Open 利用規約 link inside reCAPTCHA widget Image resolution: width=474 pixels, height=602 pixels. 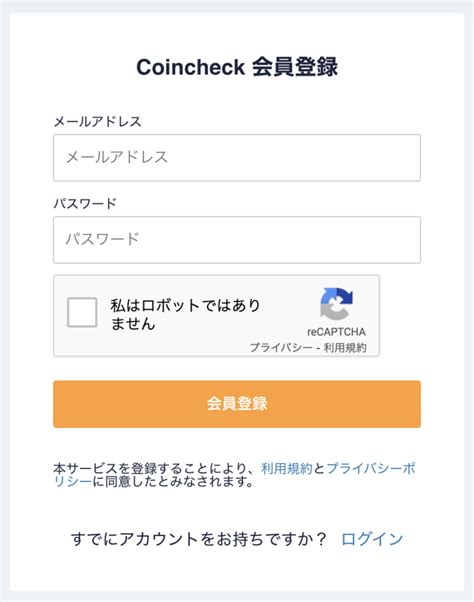tap(345, 347)
